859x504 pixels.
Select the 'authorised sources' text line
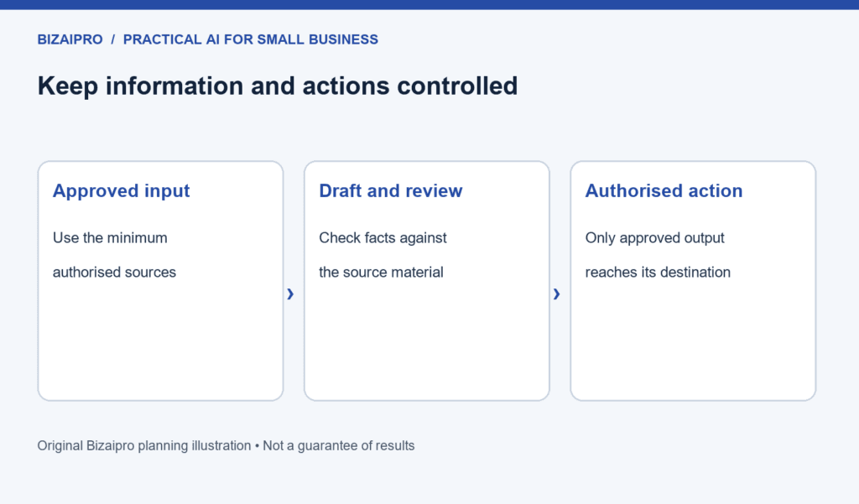click(x=114, y=273)
